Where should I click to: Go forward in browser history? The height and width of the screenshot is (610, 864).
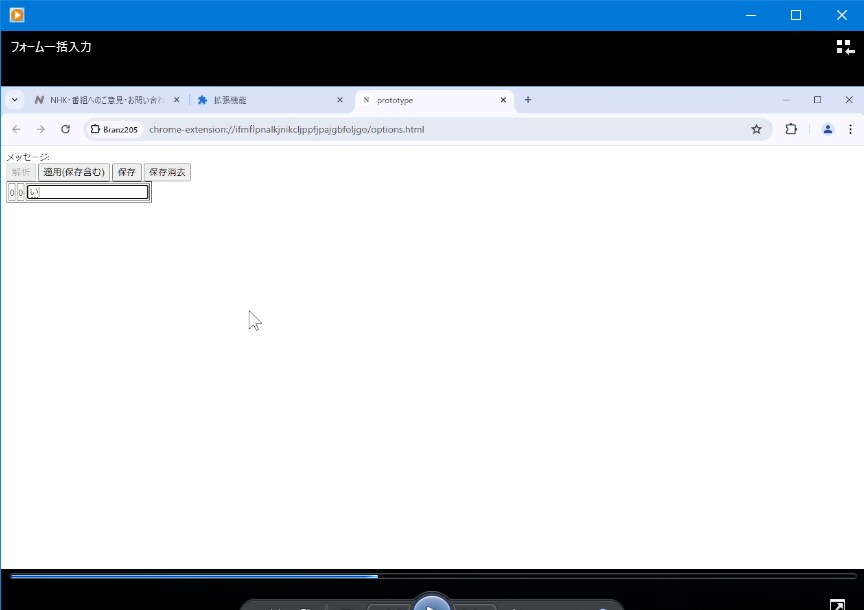(41, 129)
